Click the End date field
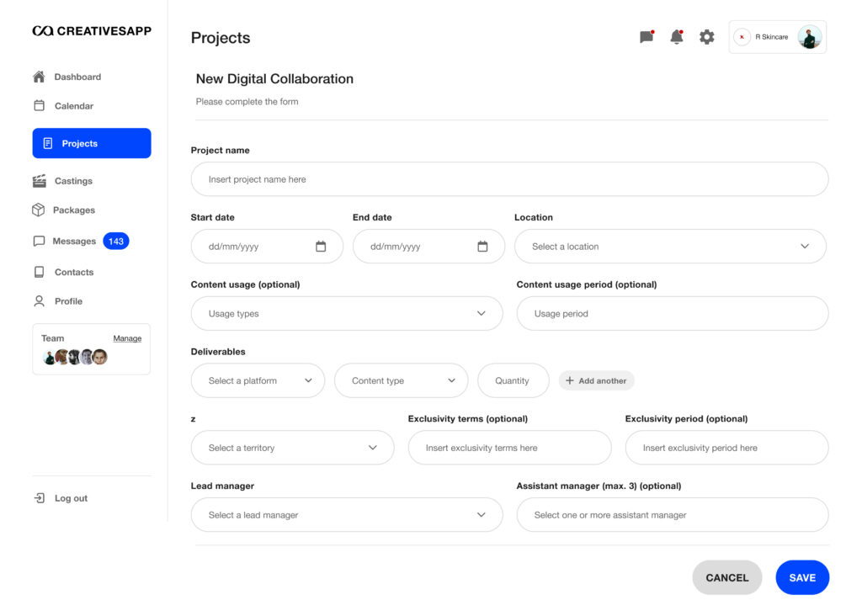Viewport: 862px width, 616px height. click(x=428, y=247)
